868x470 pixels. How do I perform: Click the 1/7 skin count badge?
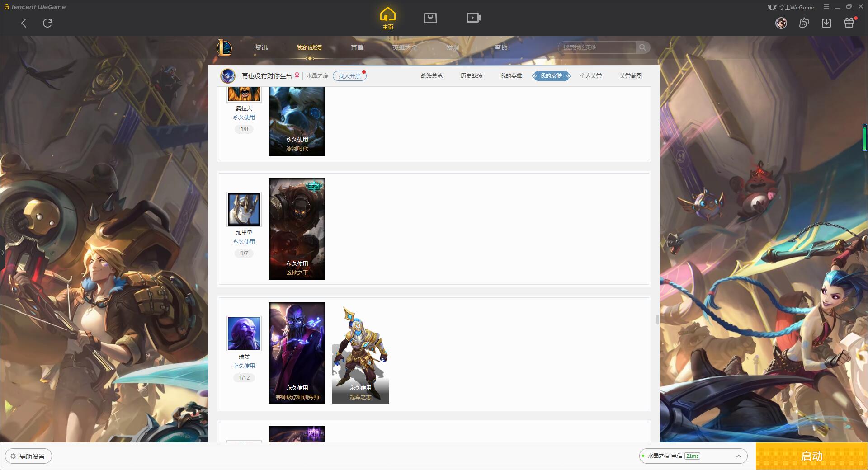[x=244, y=254]
